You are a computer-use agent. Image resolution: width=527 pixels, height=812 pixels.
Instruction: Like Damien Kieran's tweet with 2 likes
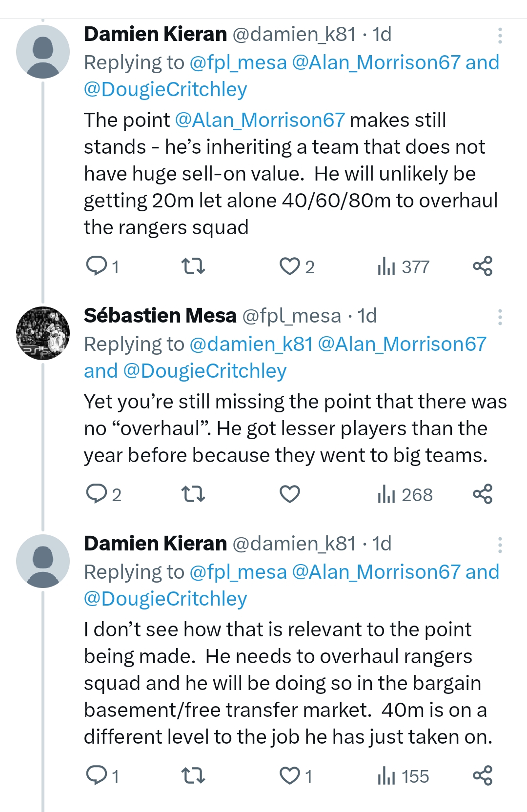coord(290,266)
